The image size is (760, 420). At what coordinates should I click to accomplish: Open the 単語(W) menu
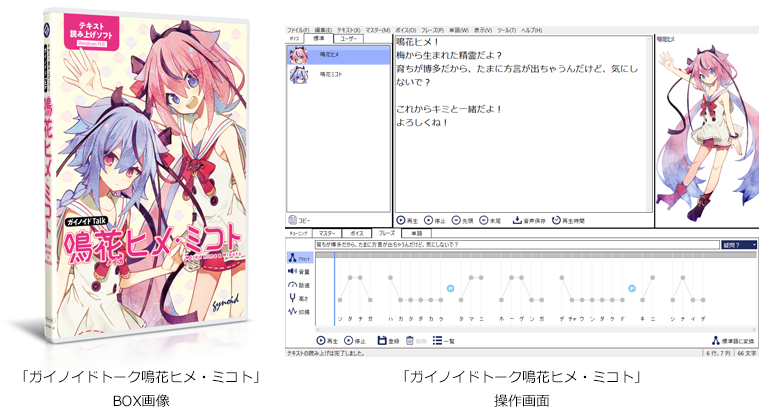(459, 30)
